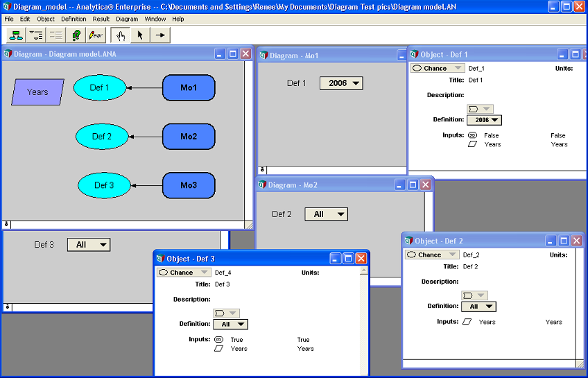This screenshot has width=588, height=378.
Task: Click the Years input in Object Def 3
Action: click(239, 349)
